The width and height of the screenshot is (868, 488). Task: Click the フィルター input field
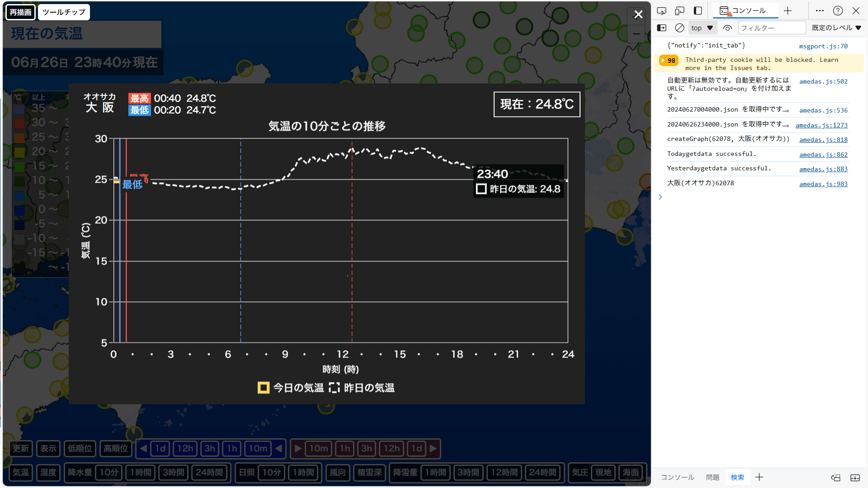coord(771,28)
